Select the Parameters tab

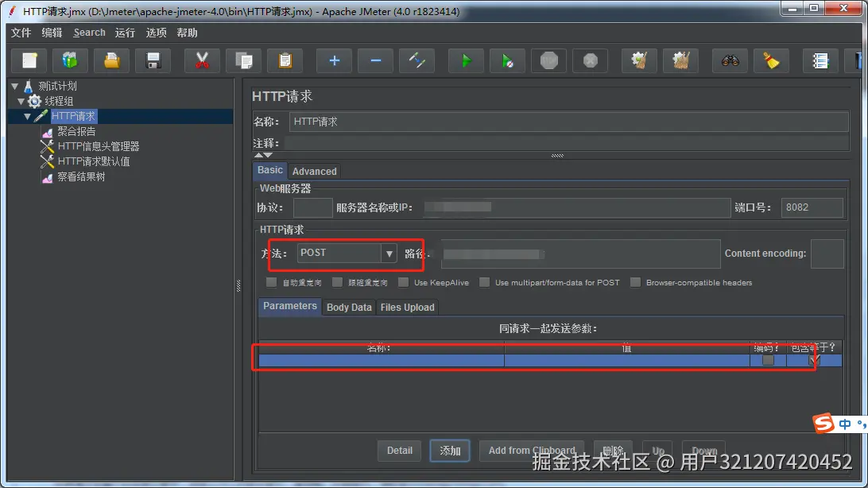[x=290, y=306]
